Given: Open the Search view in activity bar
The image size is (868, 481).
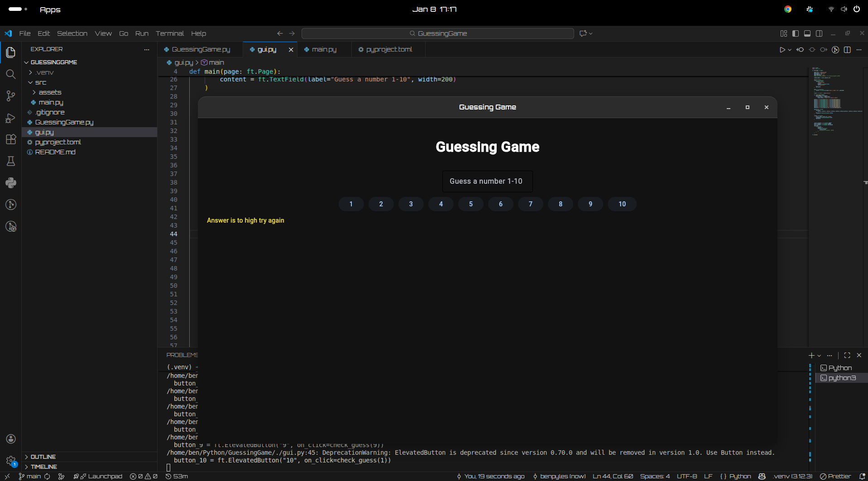Looking at the screenshot, I should 11,74.
